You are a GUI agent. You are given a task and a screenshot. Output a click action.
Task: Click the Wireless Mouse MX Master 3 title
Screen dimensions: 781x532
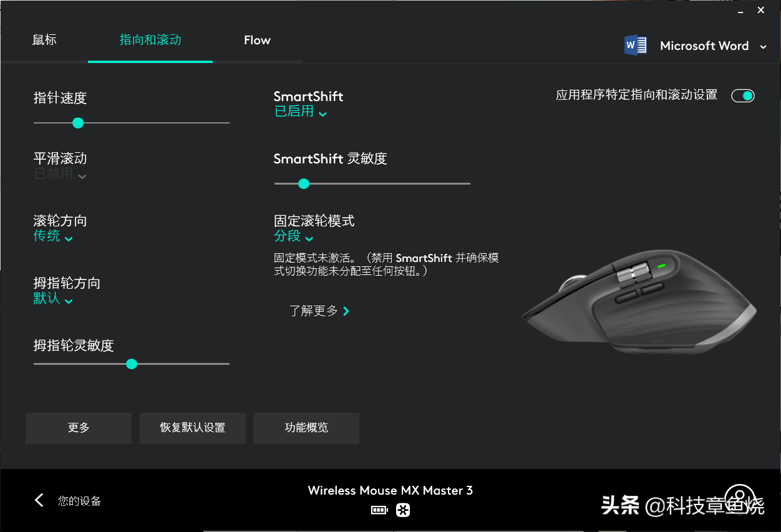[390, 490]
